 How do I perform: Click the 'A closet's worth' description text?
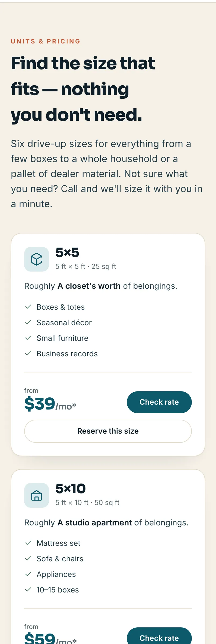point(89,286)
